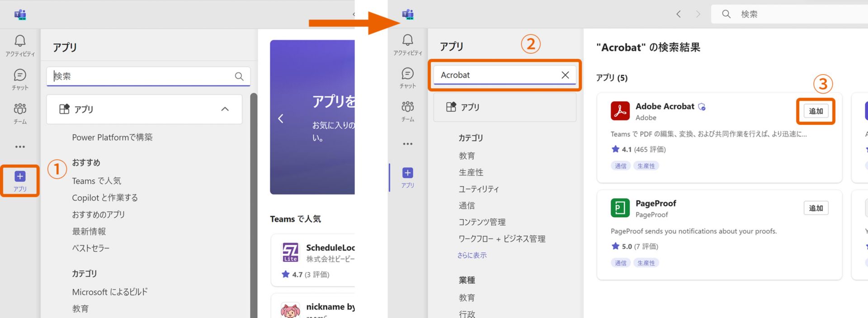Image resolution: width=868 pixels, height=318 pixels.
Task: Click 生産性 tag on PageProof card
Action: 646,263
